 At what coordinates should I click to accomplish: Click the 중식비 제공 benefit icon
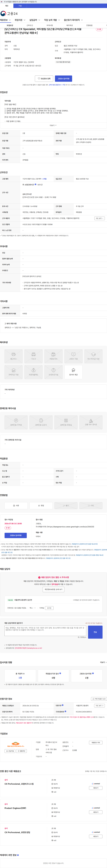(73, 372)
